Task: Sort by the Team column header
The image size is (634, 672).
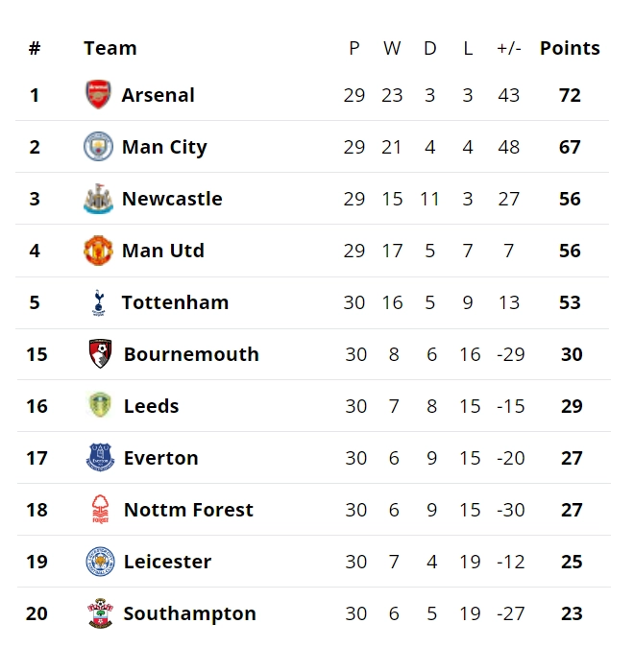Action: click(x=110, y=48)
